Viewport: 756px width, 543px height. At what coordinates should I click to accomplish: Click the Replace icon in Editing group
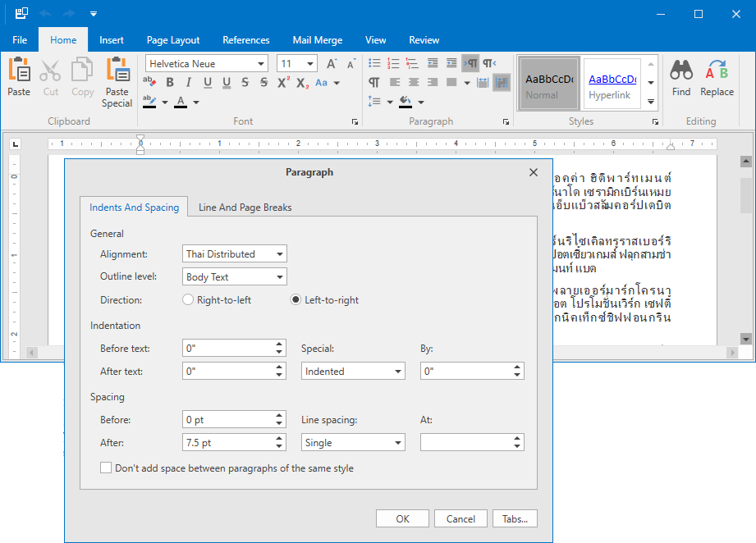point(717,71)
